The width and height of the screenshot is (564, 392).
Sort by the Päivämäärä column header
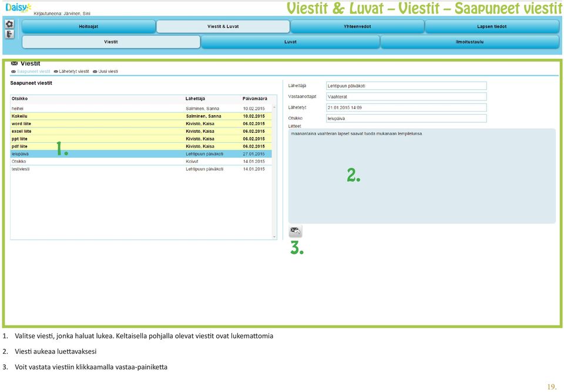254,99
